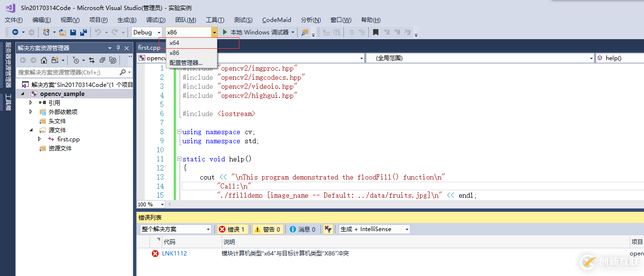Click the Undo arrow icon

pos(97,32)
